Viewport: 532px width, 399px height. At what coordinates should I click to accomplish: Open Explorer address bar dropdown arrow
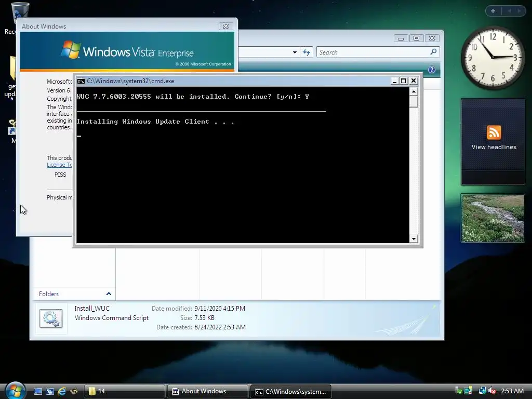click(295, 52)
